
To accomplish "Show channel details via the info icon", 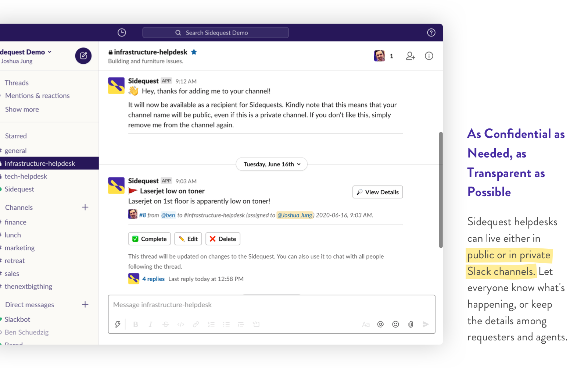I will 429,56.
